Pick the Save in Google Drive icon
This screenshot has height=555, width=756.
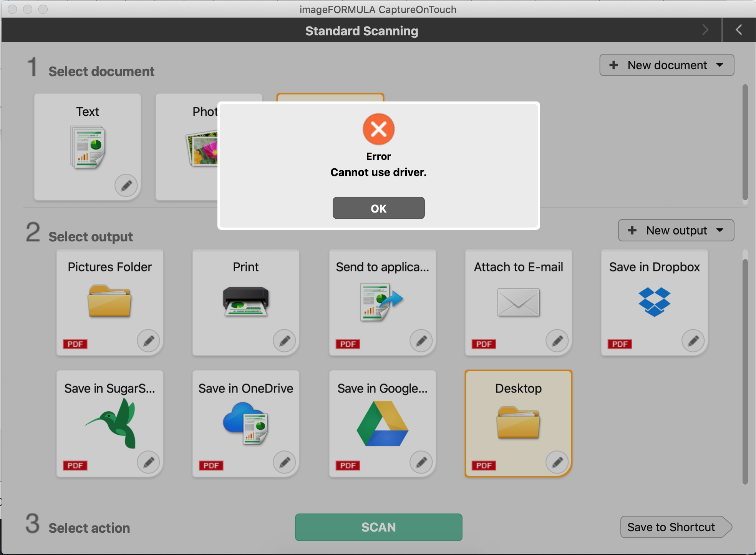click(x=382, y=424)
